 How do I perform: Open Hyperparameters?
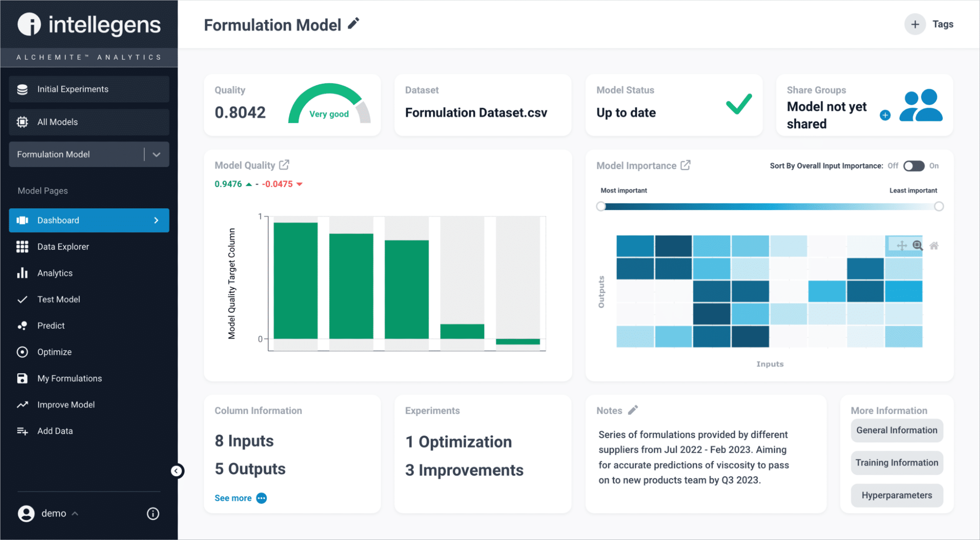897,495
